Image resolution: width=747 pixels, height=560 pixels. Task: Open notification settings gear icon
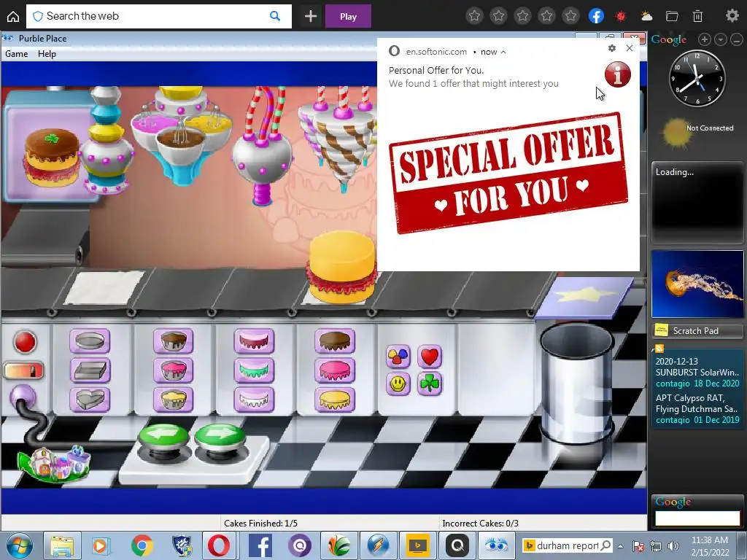pos(612,48)
